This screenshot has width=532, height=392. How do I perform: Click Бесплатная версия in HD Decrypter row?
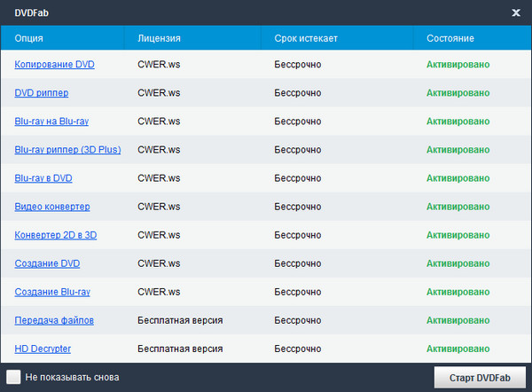(x=180, y=349)
